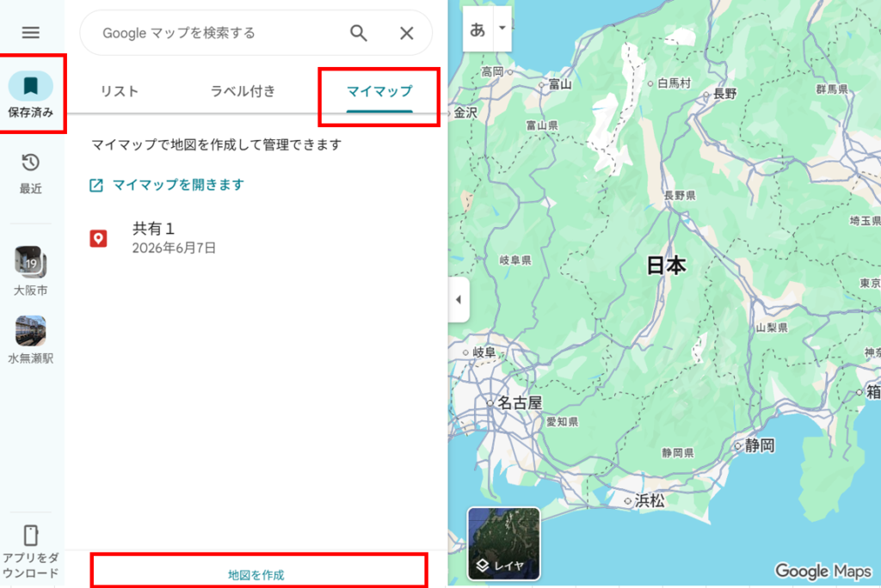The width and height of the screenshot is (881, 588).
Task: Click the 名古屋 city label on map
Action: coord(520,402)
